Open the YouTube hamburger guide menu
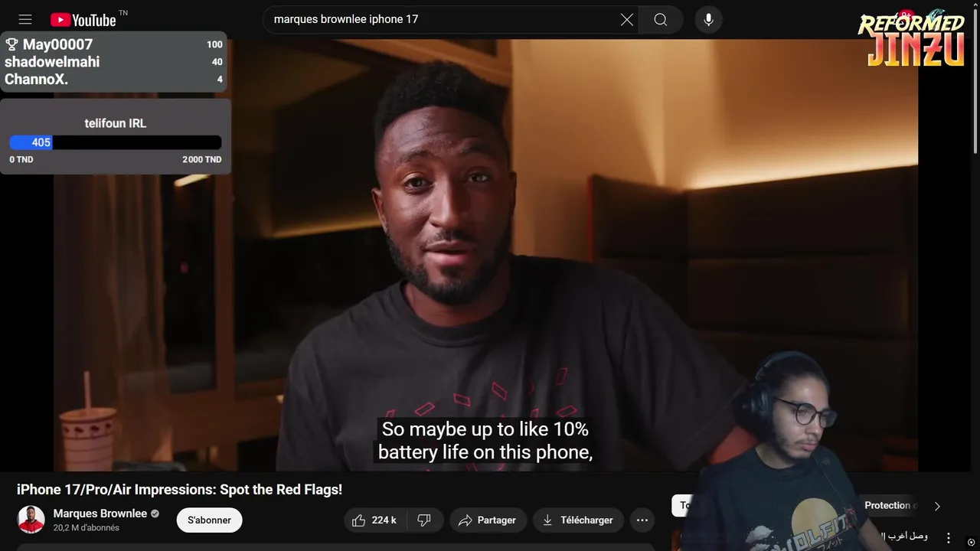Viewport: 980px width, 551px height. [25, 20]
